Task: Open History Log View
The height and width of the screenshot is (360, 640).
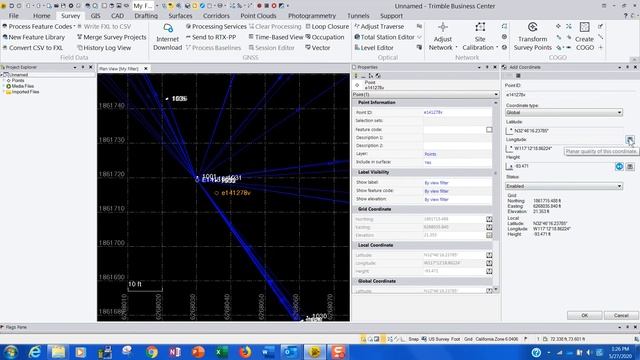Action: (x=104, y=48)
